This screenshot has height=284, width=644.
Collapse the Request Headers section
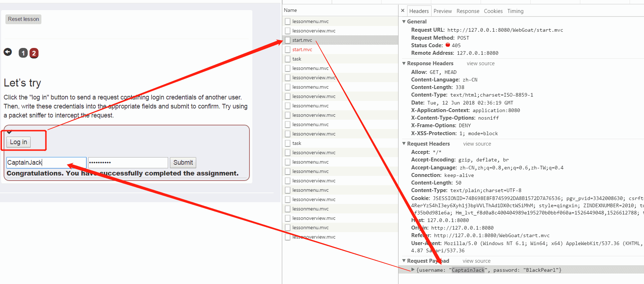404,144
